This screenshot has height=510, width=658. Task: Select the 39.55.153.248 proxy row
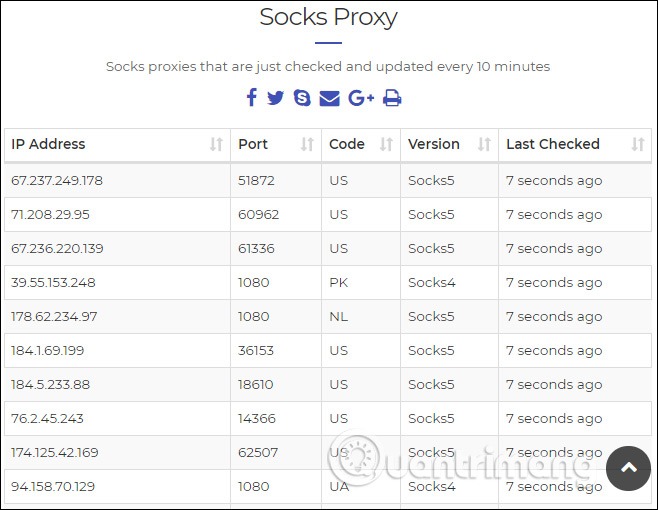[x=328, y=282]
